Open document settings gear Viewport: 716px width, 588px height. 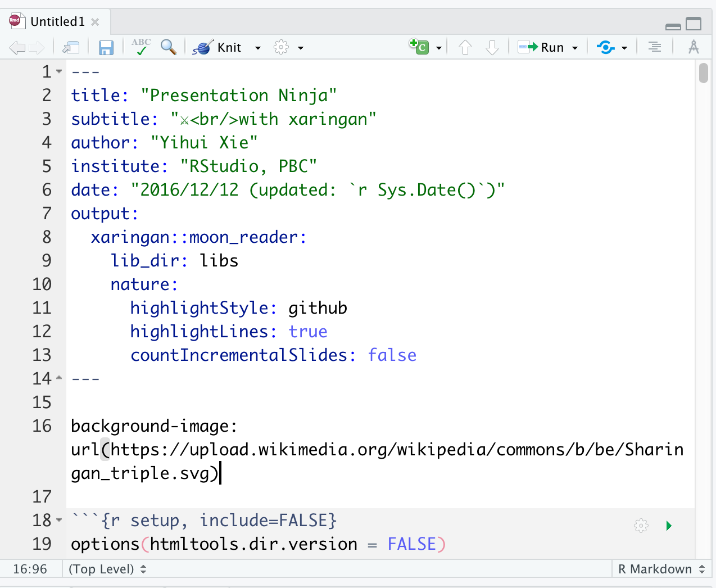tap(281, 47)
